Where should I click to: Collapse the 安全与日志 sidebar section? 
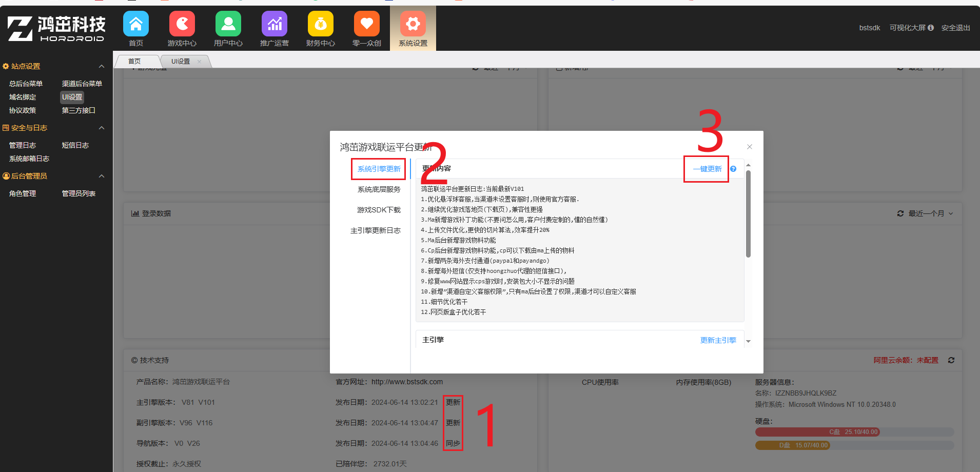tap(102, 128)
